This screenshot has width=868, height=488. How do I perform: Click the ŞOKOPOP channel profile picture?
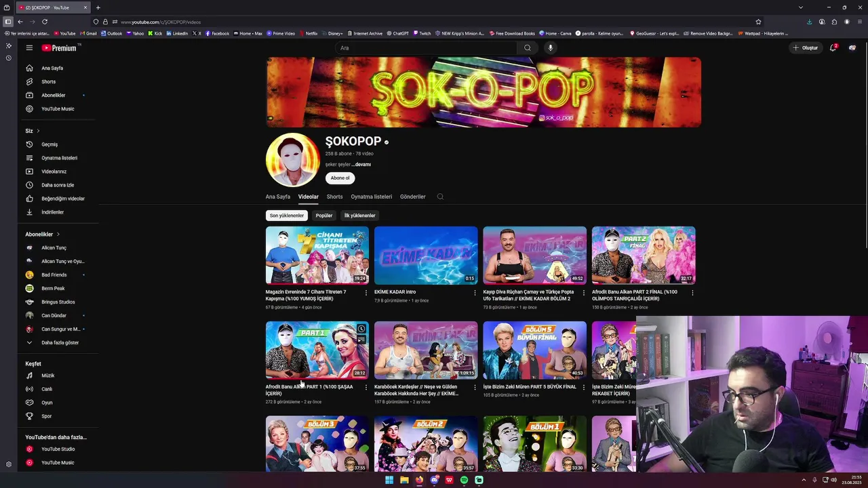point(293,160)
